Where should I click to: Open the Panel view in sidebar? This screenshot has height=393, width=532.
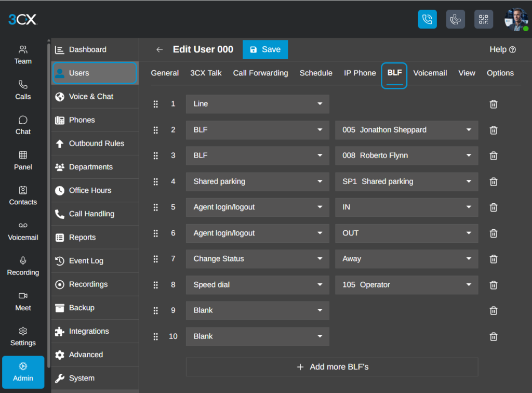pyautogui.click(x=23, y=161)
